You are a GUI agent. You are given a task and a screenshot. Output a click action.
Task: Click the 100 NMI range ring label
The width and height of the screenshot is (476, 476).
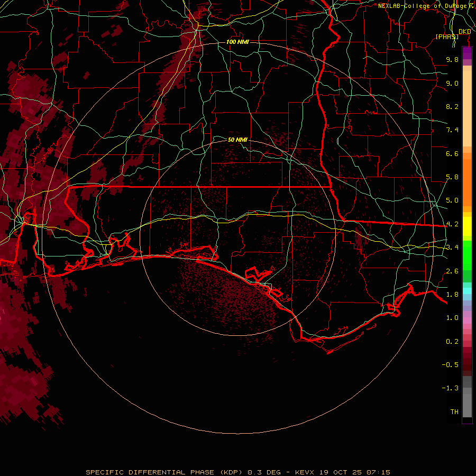coord(237,42)
